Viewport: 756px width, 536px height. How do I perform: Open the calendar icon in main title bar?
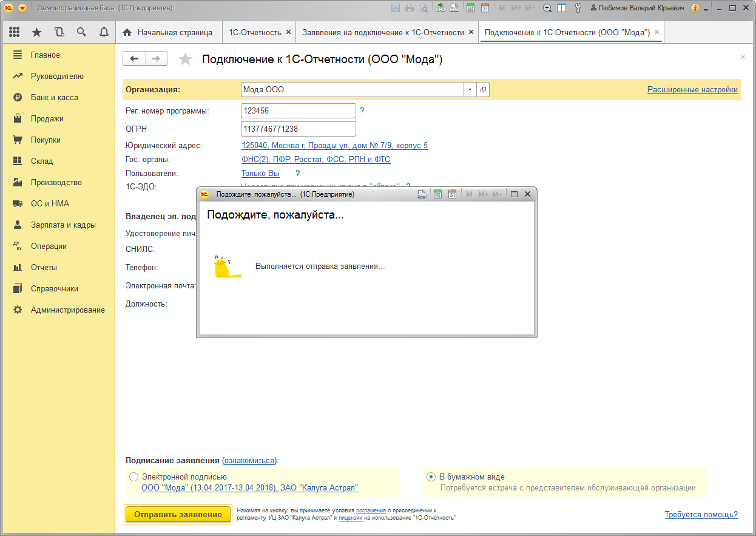[x=485, y=8]
